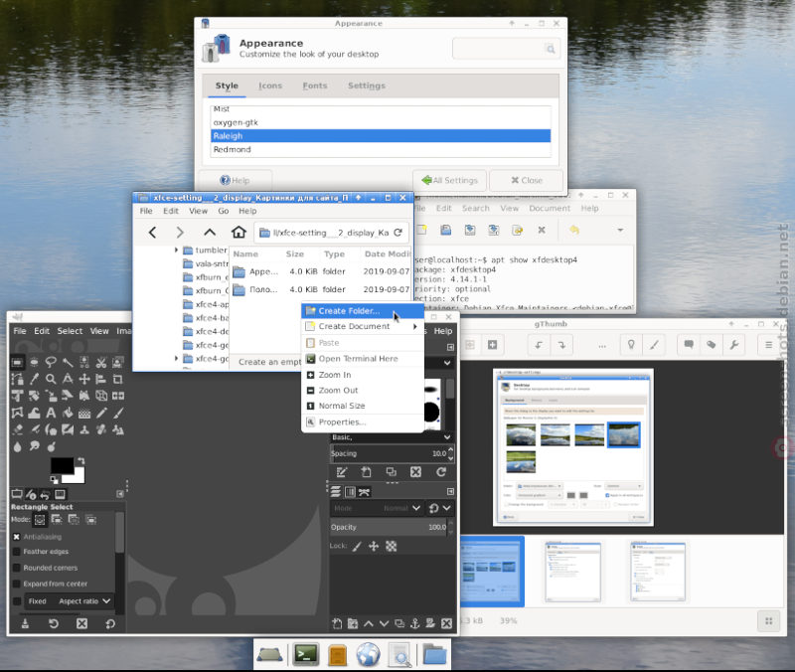Enable GIMP Feather edges option
The width and height of the screenshot is (795, 672).
click(16, 552)
